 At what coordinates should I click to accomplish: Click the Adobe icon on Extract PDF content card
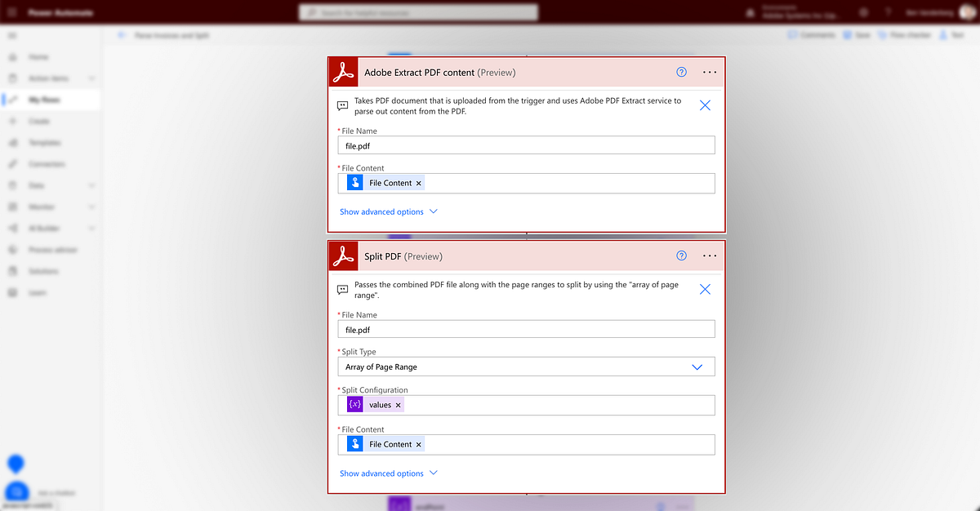(344, 72)
